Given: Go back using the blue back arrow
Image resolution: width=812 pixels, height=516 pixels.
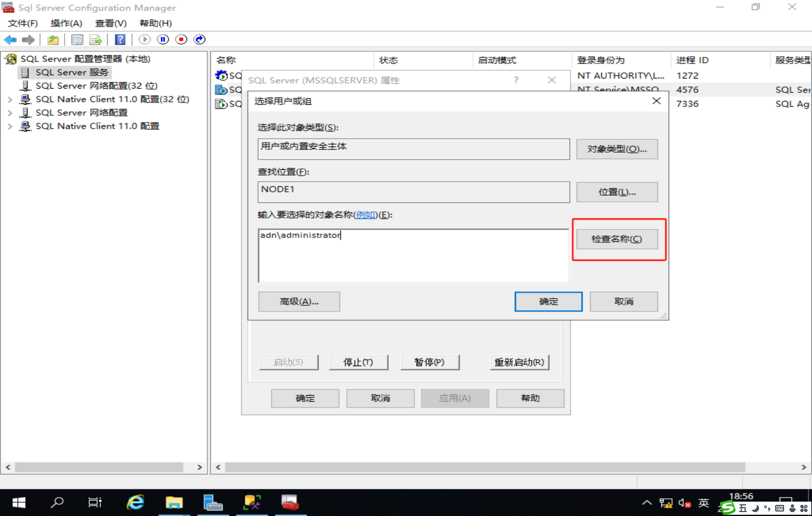Looking at the screenshot, I should [x=10, y=40].
